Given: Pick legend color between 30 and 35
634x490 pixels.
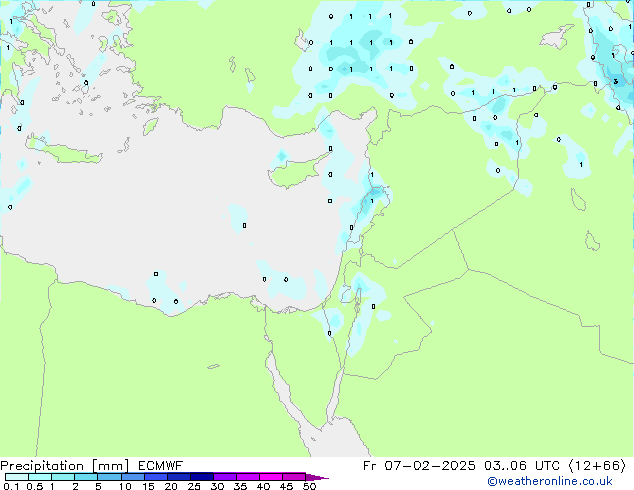Looking at the screenshot, I should (227, 477).
